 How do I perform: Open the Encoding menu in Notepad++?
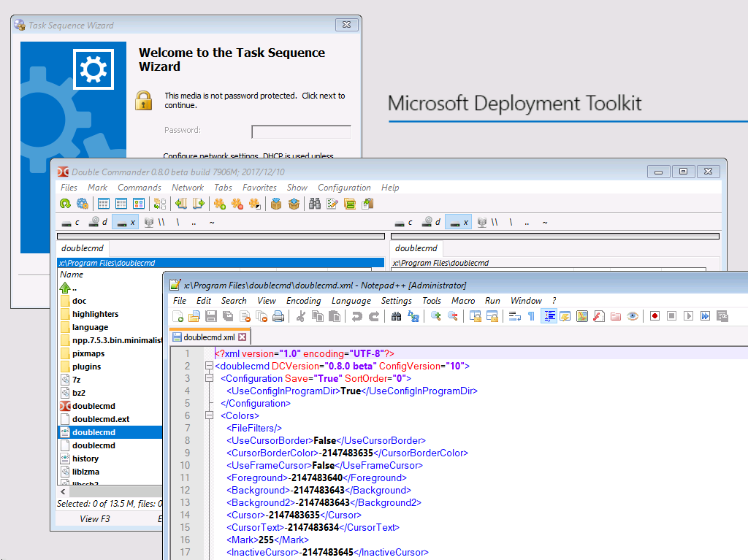point(303,301)
